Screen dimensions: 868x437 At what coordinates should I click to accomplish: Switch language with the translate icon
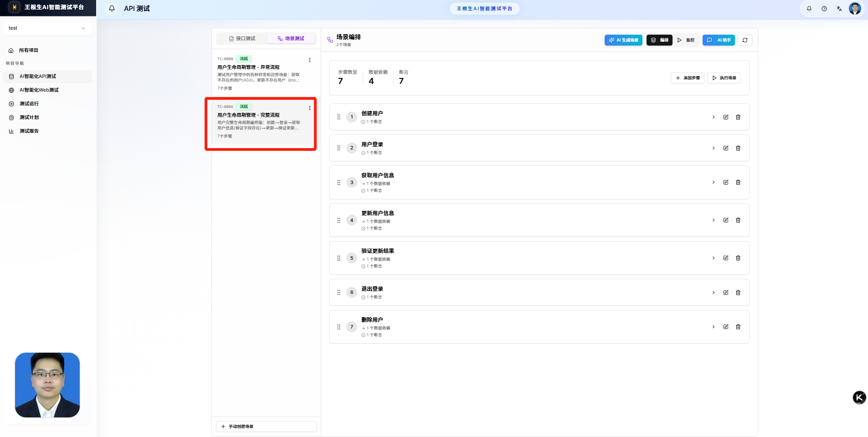(839, 8)
